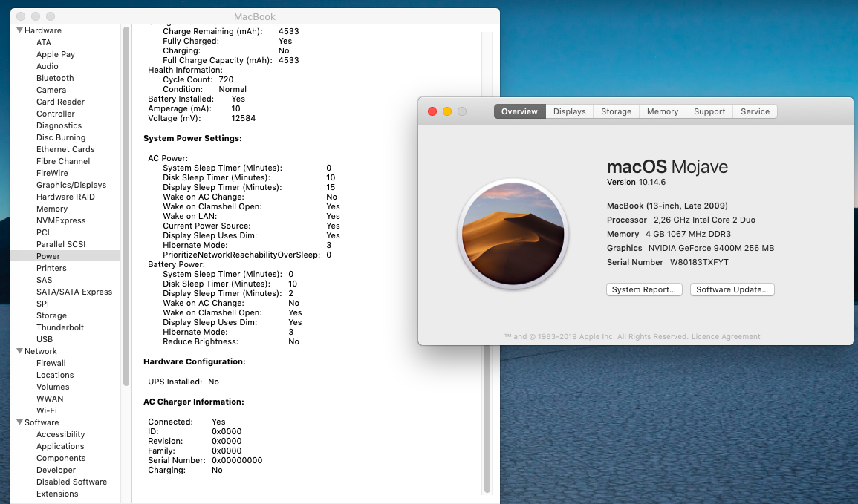Select WWAN under Network
The image size is (858, 504).
click(x=50, y=399)
